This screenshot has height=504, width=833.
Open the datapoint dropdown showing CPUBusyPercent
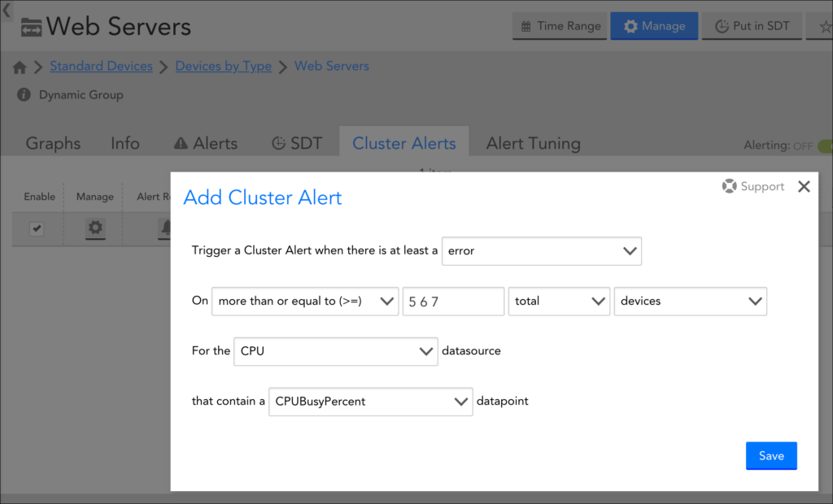pyautogui.click(x=370, y=401)
